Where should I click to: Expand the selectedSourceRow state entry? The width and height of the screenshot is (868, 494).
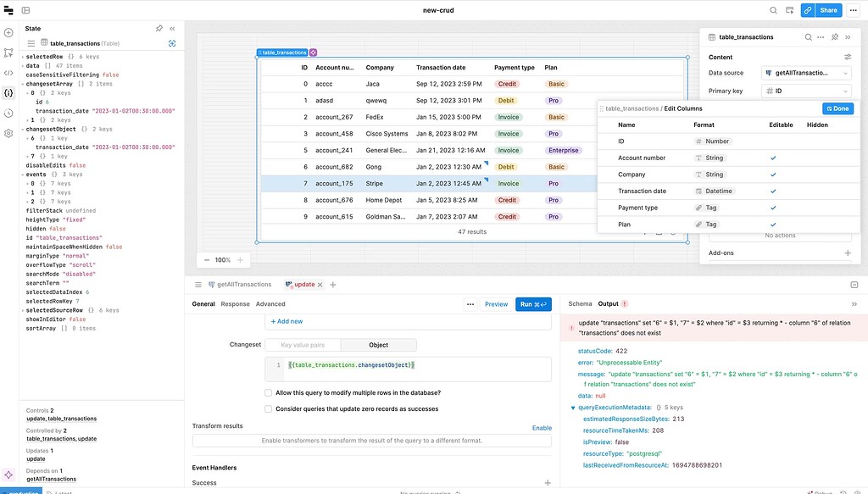[x=23, y=310]
